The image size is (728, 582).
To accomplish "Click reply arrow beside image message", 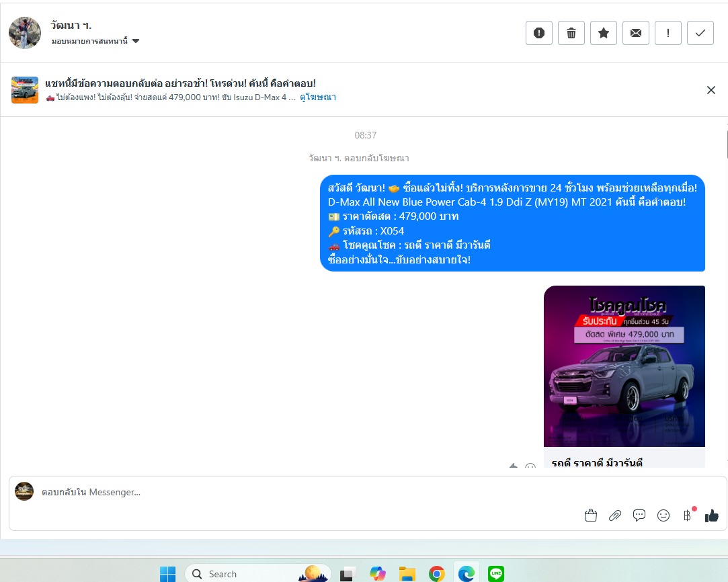I will pyautogui.click(x=513, y=464).
